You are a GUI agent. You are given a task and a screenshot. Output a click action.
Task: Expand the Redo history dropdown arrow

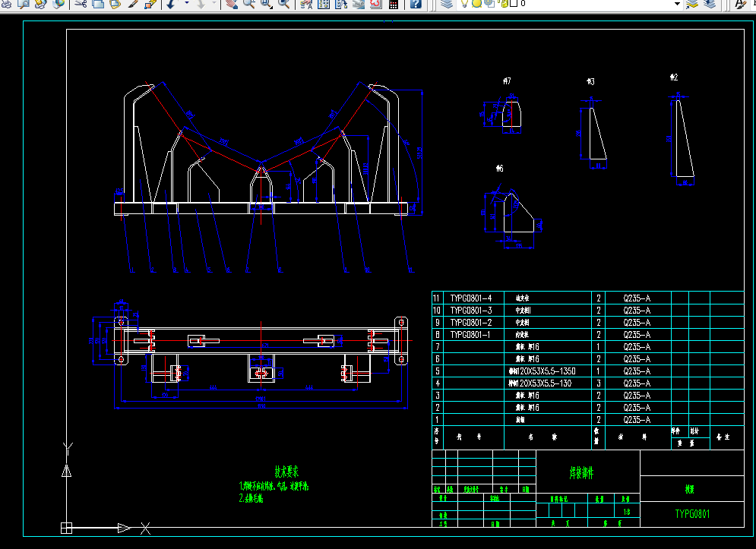click(214, 4)
